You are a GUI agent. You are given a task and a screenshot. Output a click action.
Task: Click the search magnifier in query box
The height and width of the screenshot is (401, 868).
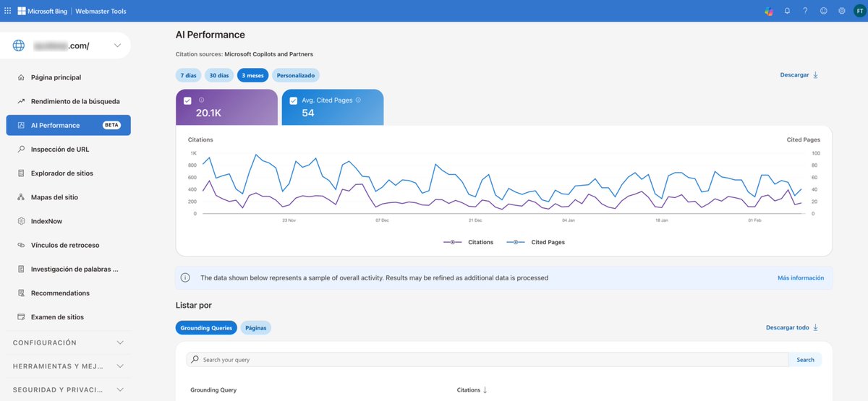coord(195,360)
